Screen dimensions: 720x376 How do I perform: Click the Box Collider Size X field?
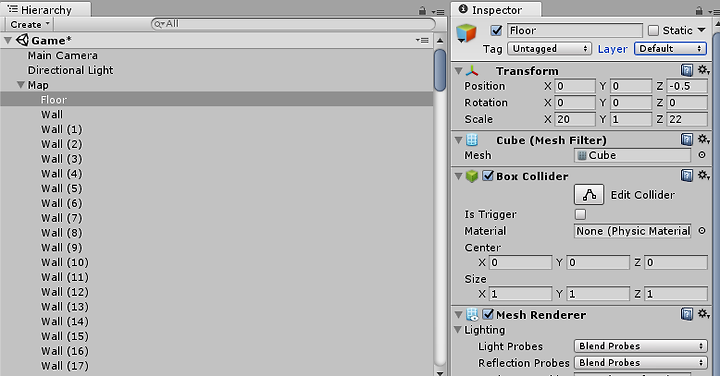[x=520, y=294]
